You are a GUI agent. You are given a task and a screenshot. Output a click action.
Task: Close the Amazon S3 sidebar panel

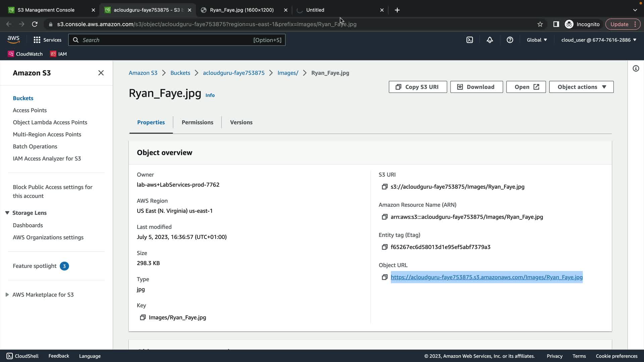[101, 73]
